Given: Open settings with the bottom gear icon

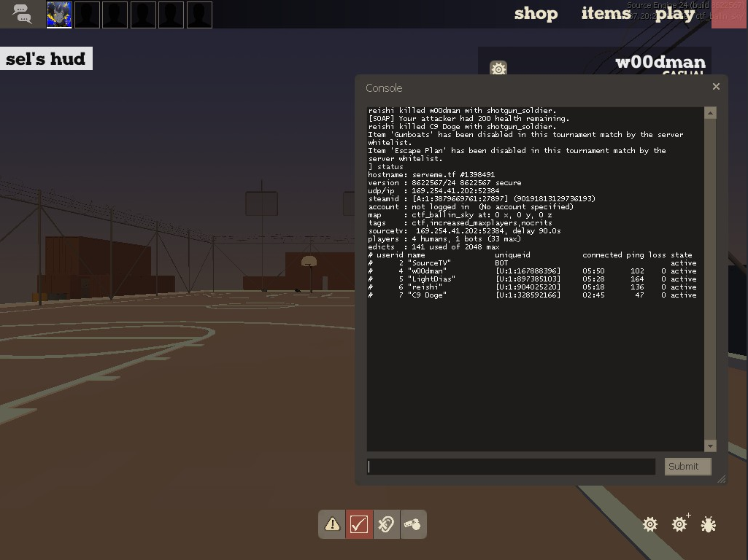Looking at the screenshot, I should tap(650, 524).
